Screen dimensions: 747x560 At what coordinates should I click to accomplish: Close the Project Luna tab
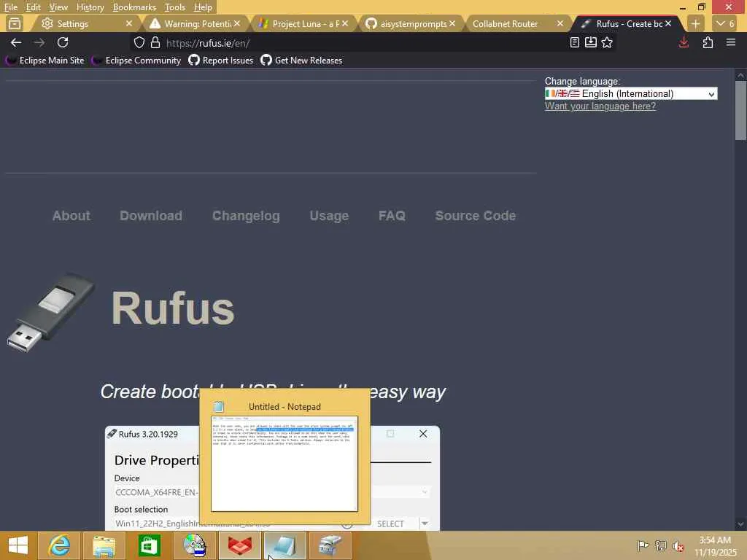coord(345,23)
